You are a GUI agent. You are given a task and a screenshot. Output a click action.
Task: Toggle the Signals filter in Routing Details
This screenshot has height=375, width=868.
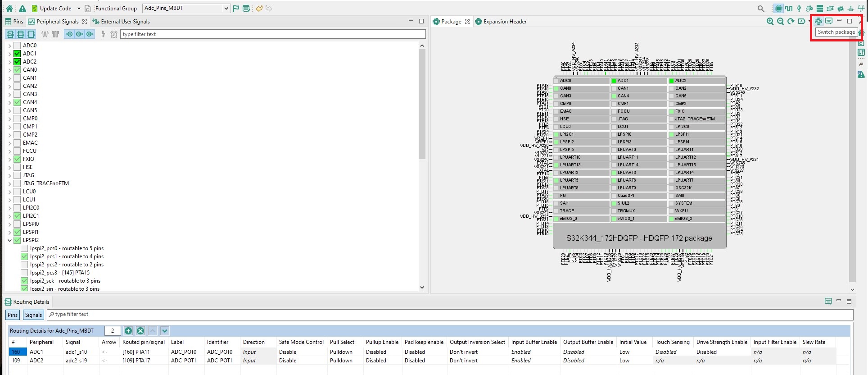(x=33, y=315)
